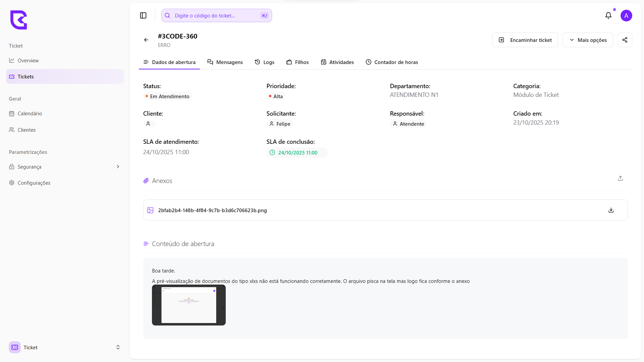This screenshot has width=644, height=362.
Task: Open Clientes in the sidebar
Action: pos(26,130)
